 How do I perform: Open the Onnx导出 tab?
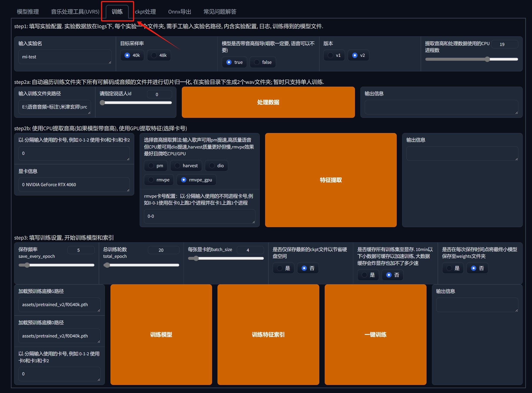[180, 11]
